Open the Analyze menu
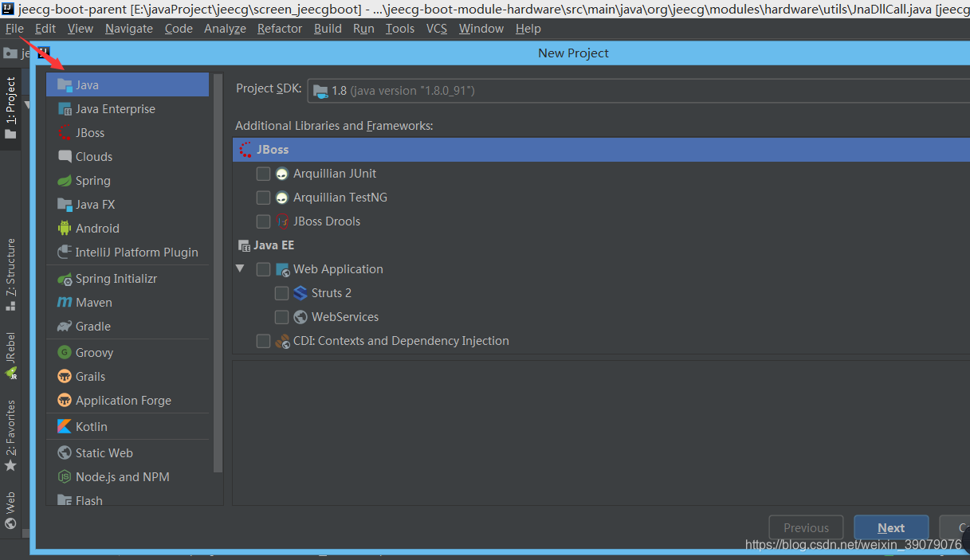This screenshot has width=970, height=560. [225, 29]
